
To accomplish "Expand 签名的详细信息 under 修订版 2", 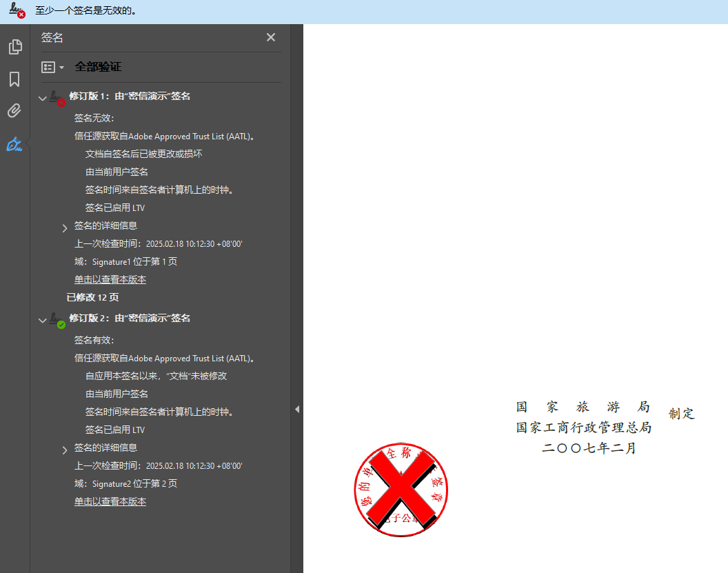I will [x=65, y=450].
